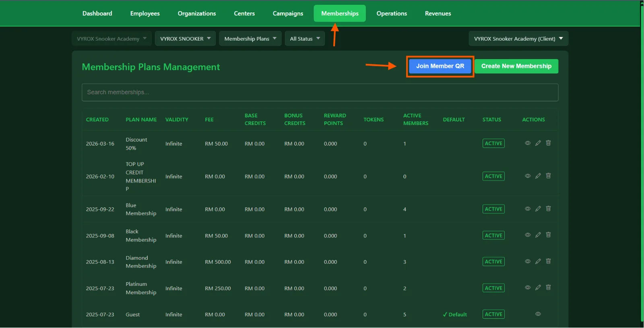Click the REWARD POINTS column header
Viewport: 644px width, 328px height.
tap(335, 119)
